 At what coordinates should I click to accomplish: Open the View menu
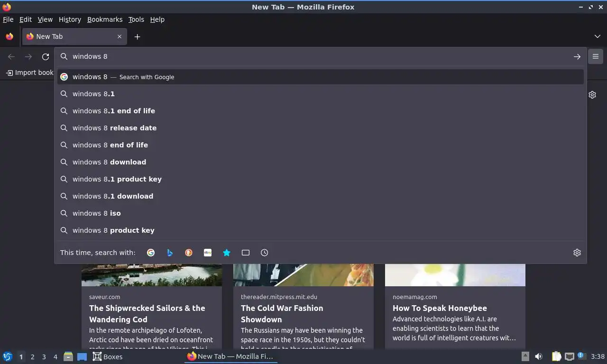coord(45,19)
